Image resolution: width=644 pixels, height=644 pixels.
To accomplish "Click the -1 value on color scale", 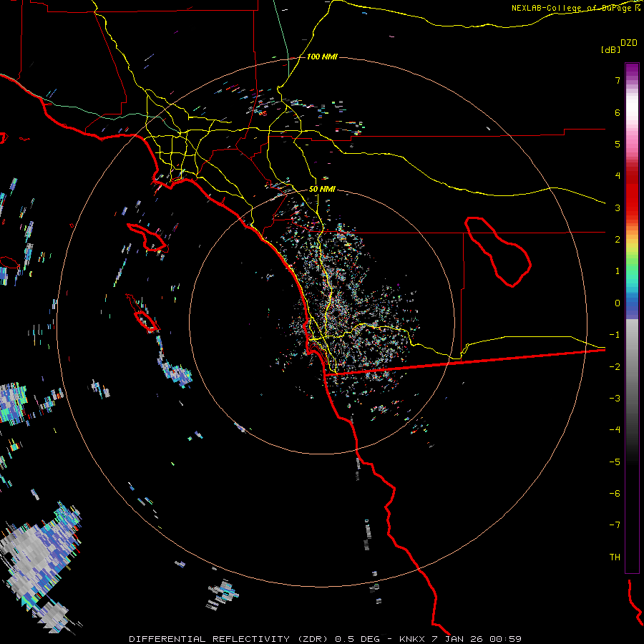I will tap(615, 335).
